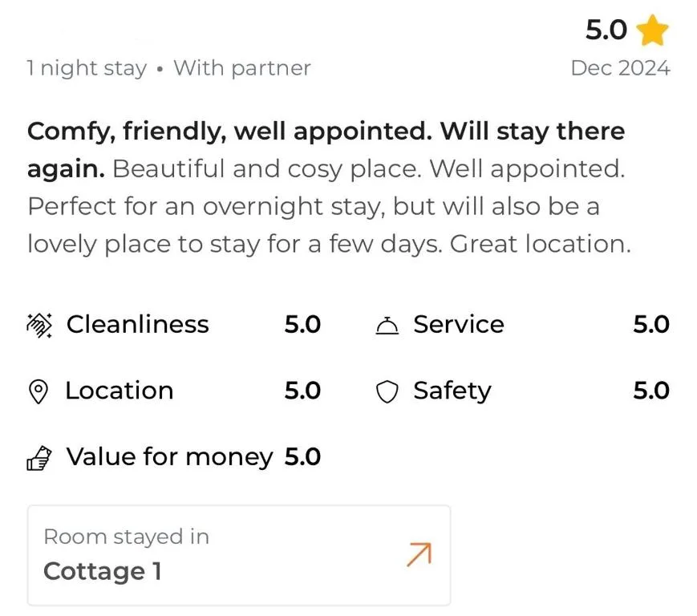This screenshot has width=697, height=616.
Task: Click the 1 night stay label
Action: tap(87, 68)
